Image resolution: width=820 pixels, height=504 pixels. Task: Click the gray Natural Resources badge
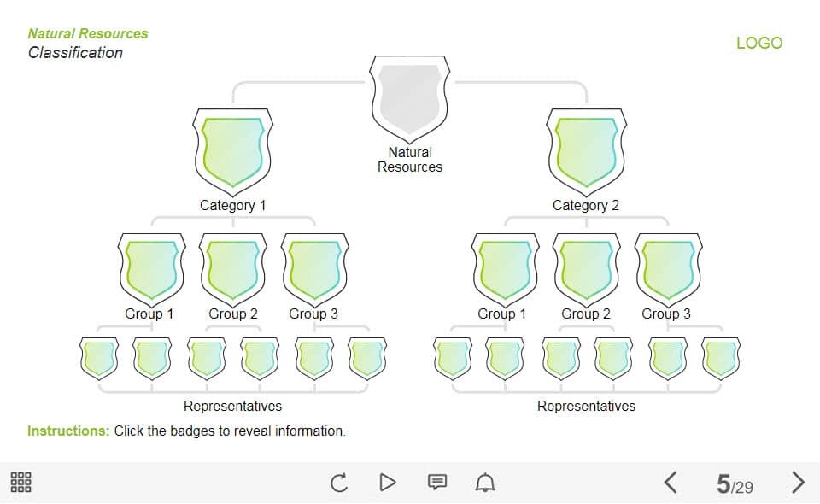click(409, 97)
